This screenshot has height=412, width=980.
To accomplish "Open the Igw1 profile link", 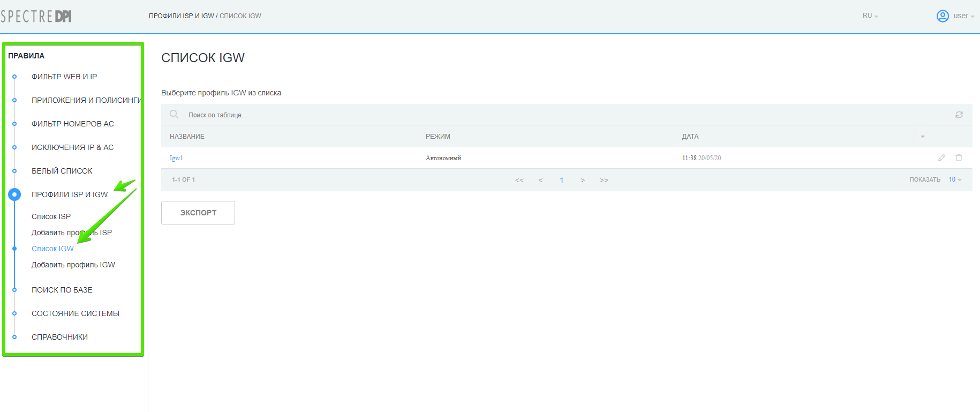I will pyautogui.click(x=176, y=158).
